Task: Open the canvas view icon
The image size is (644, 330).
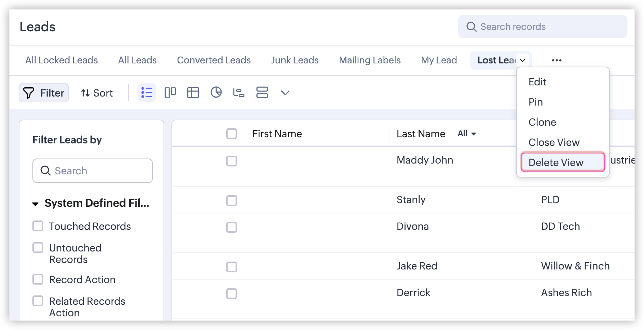Action: (193, 93)
